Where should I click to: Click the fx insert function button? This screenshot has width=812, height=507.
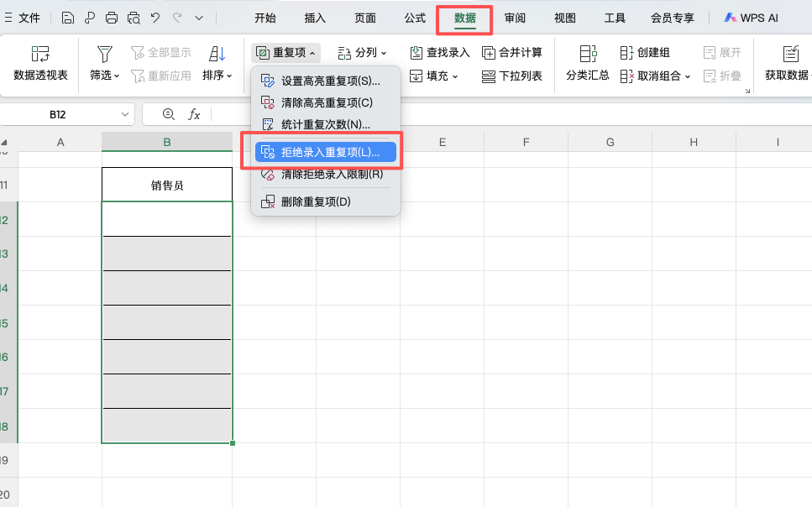pyautogui.click(x=194, y=114)
